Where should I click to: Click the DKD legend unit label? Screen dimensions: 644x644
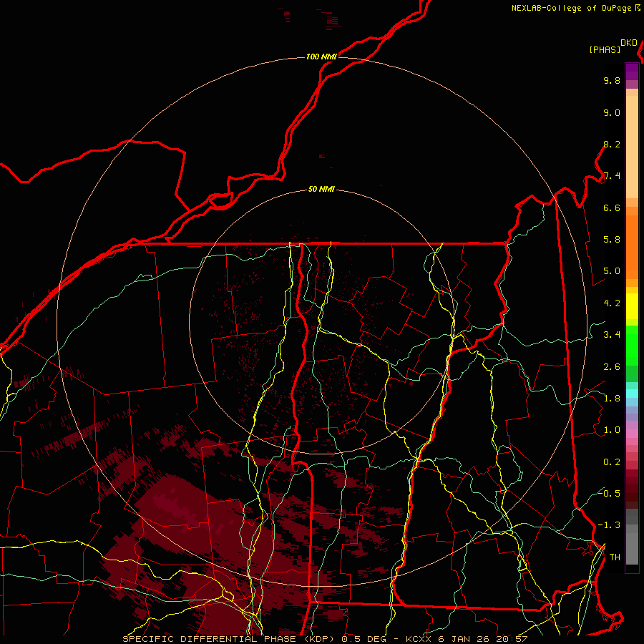coord(629,43)
